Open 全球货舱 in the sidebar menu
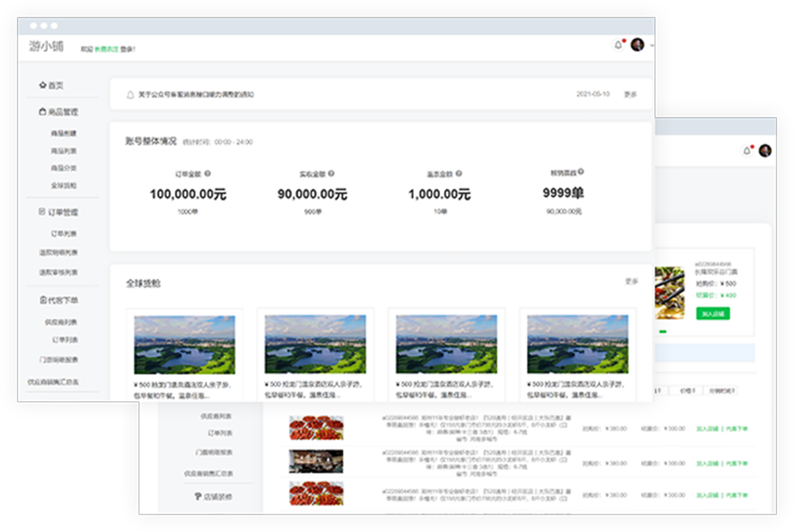This screenshot has width=794, height=532. (x=64, y=185)
